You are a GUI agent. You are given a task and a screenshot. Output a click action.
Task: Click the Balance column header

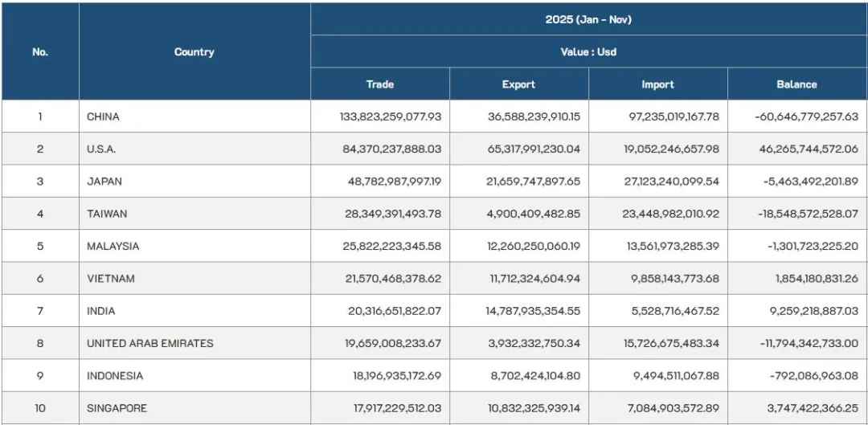[x=796, y=84]
